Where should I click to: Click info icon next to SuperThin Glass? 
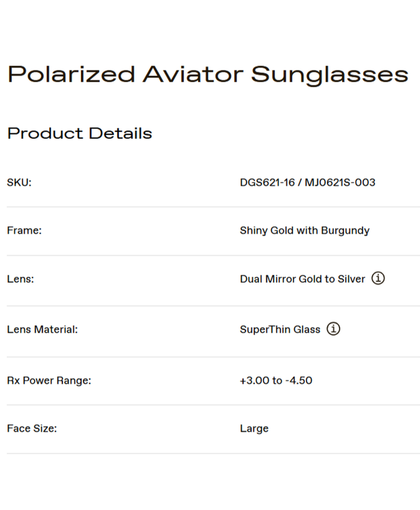tap(334, 329)
